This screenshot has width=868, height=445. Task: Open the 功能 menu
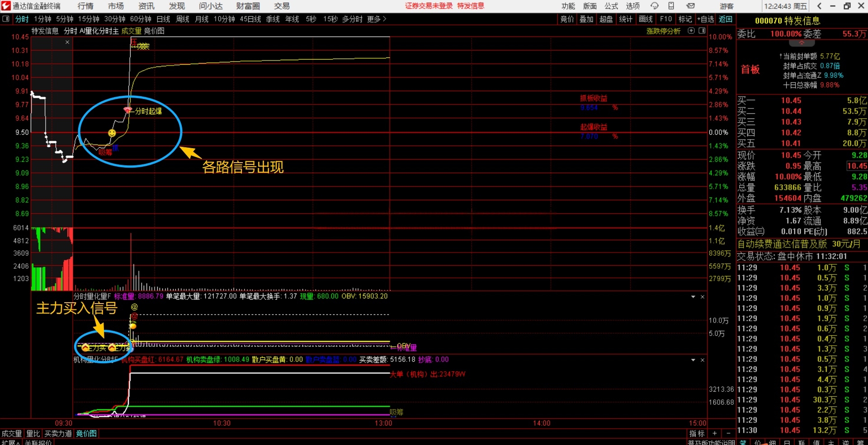click(568, 6)
